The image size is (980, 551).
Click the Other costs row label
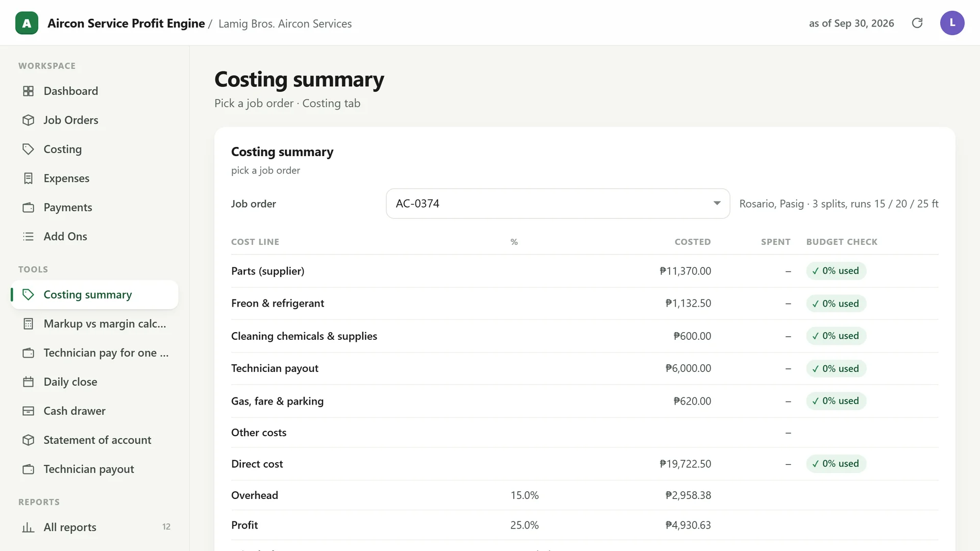coord(259,433)
